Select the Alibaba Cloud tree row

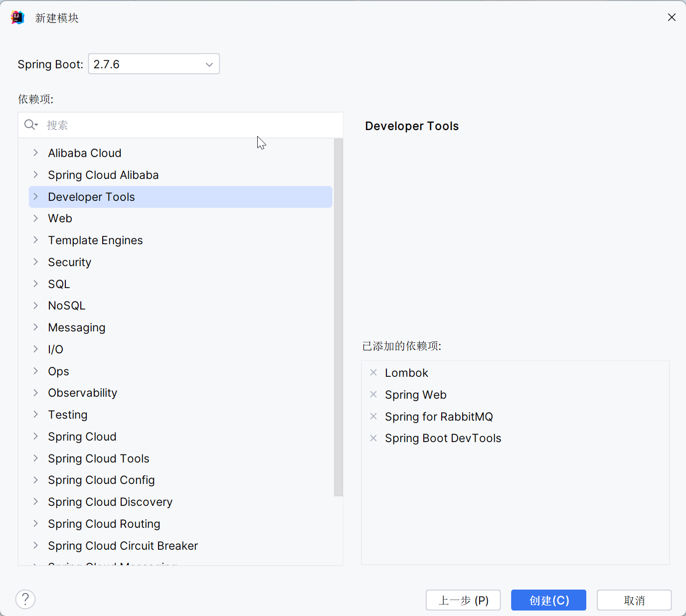coord(180,153)
